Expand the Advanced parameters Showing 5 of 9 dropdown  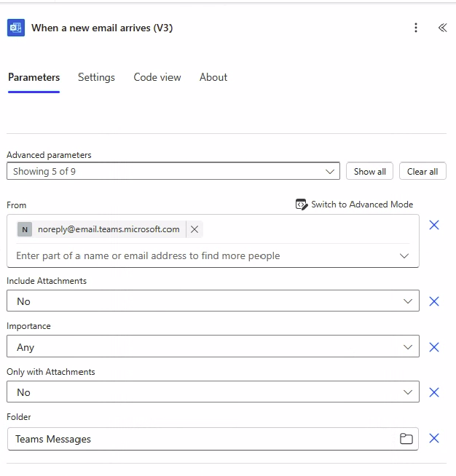pyautogui.click(x=173, y=171)
